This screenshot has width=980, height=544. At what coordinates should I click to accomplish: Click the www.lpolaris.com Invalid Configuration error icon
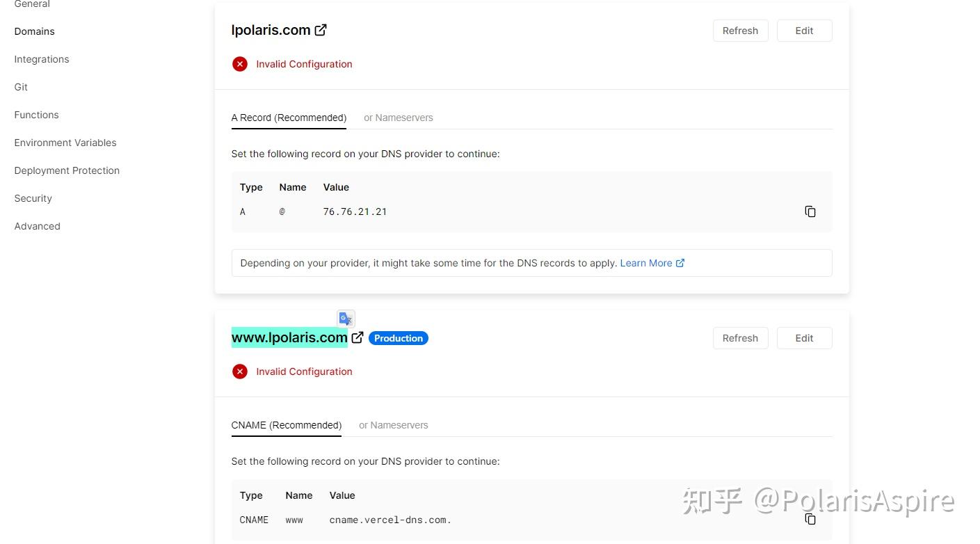pyautogui.click(x=240, y=371)
